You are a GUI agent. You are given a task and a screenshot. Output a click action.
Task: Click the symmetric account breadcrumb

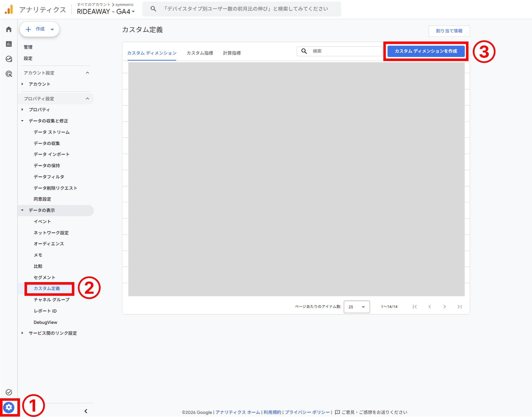124,4
